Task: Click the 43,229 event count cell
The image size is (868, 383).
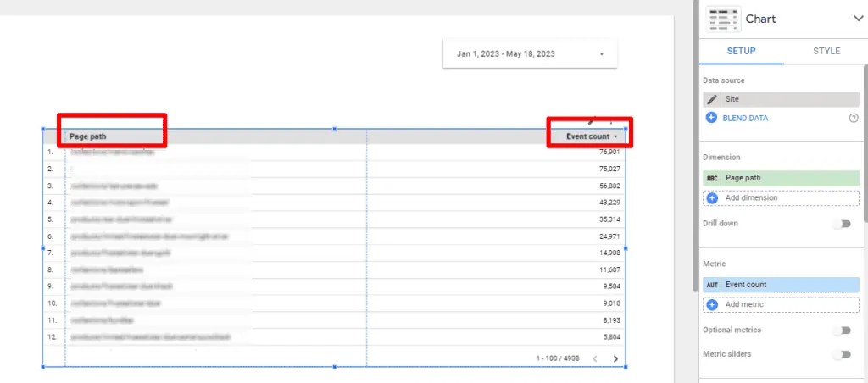Action: [x=609, y=203]
